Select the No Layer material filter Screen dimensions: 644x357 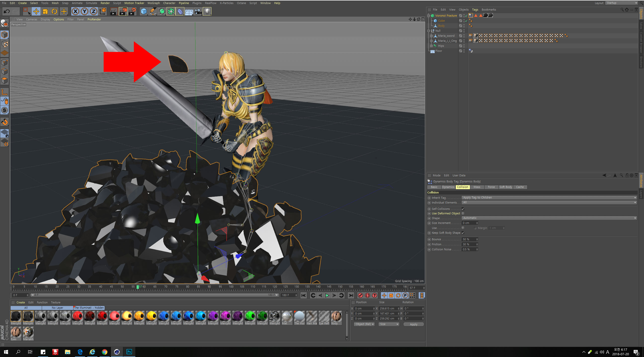click(57, 308)
